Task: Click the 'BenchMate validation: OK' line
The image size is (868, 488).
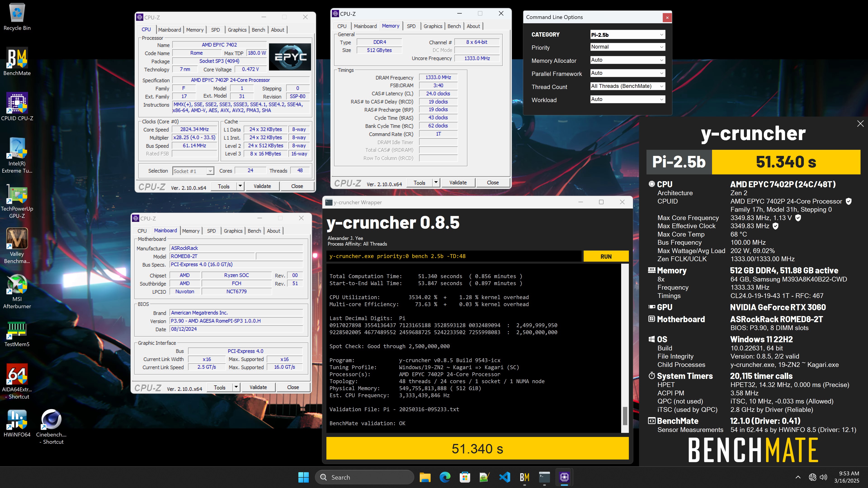Action: point(367,423)
